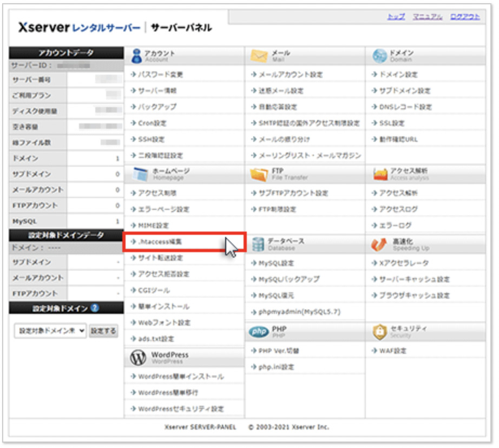The width and height of the screenshot is (499, 448).
Task: Open 動作確認URL
Action: [x=398, y=140]
